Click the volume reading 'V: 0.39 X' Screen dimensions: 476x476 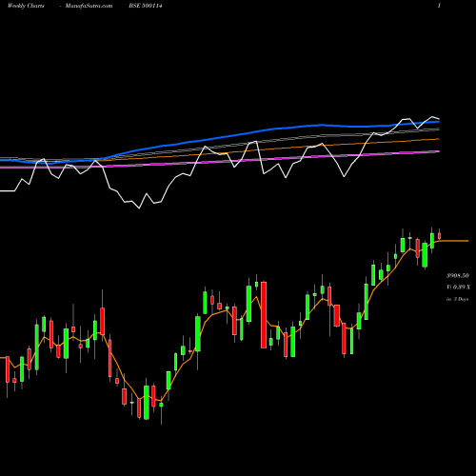(458, 288)
